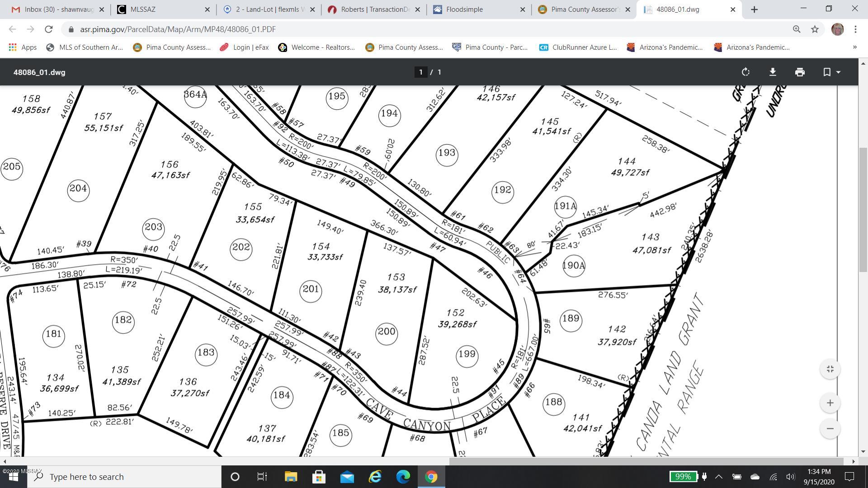Rotate the PDF clockwise
The width and height of the screenshot is (868, 488).
pyautogui.click(x=745, y=72)
